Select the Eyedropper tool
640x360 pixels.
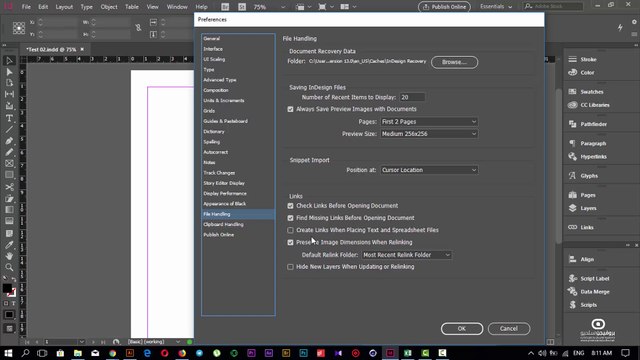9,244
